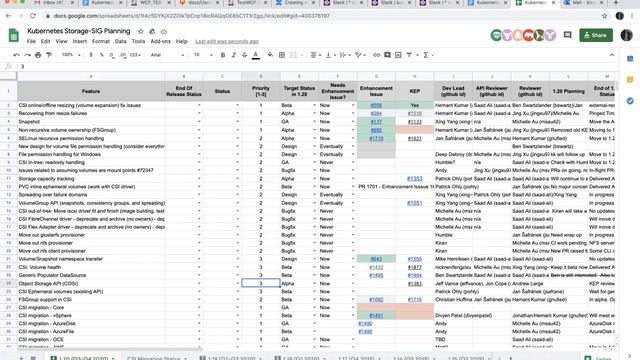The height and width of the screenshot is (360, 640).
Task: Click the Insert chart icon
Action: click(x=398, y=55)
